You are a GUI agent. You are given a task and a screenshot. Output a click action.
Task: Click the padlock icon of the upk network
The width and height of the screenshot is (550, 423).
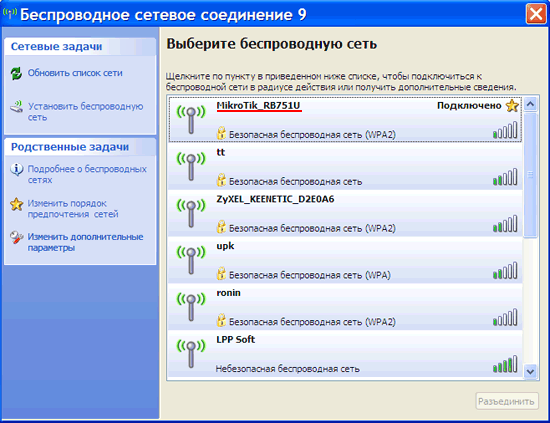point(221,273)
